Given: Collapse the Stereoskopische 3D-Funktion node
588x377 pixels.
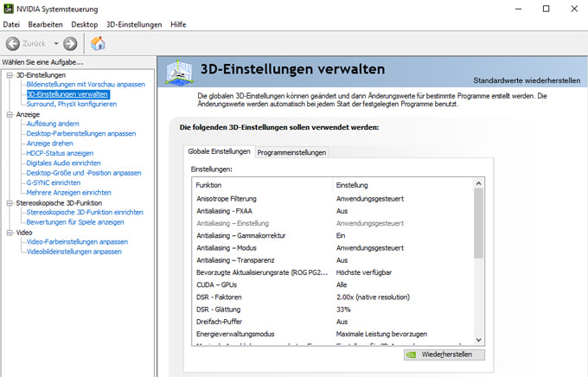Looking at the screenshot, I should coord(10,203).
